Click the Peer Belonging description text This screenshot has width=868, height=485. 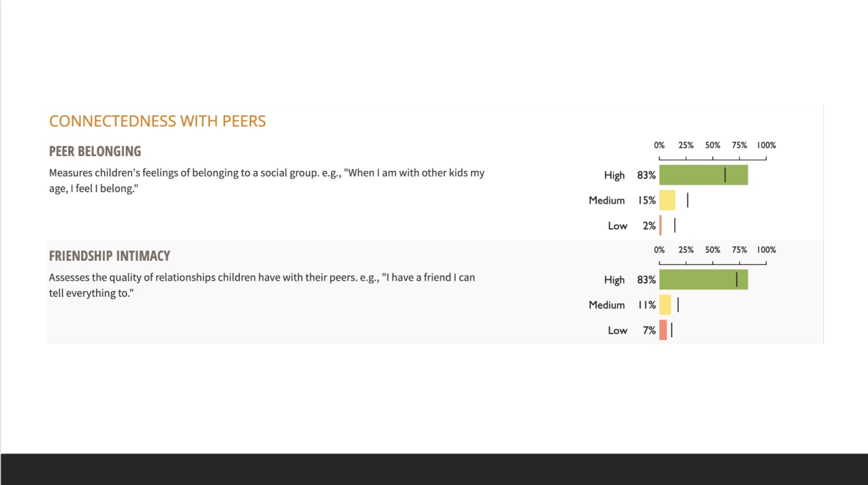(x=267, y=181)
